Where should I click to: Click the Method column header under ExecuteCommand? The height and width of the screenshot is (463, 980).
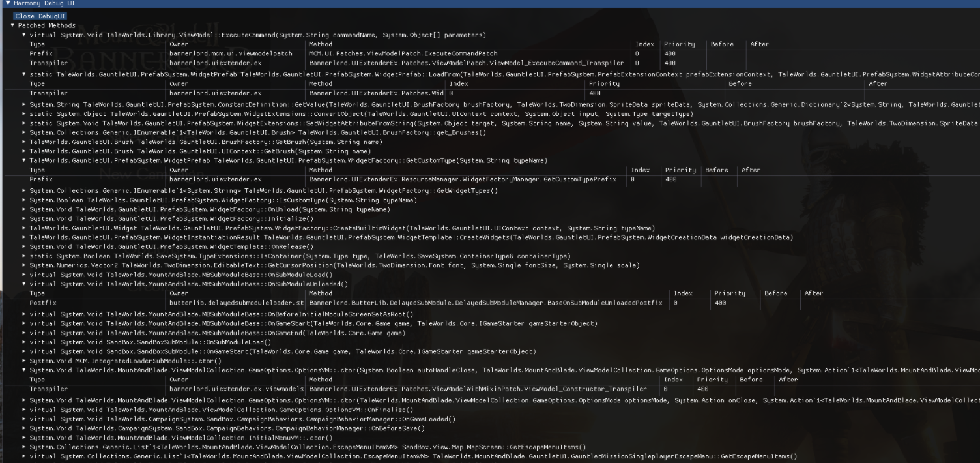point(321,44)
